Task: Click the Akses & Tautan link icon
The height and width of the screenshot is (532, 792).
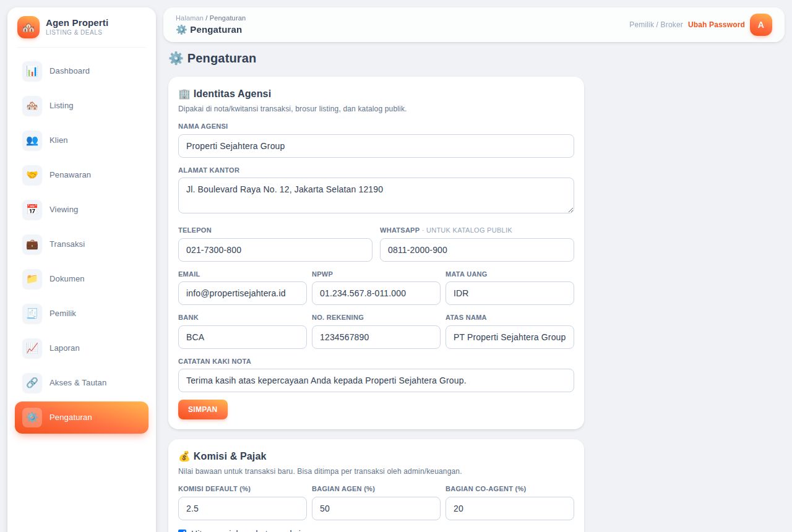Action: coord(32,383)
